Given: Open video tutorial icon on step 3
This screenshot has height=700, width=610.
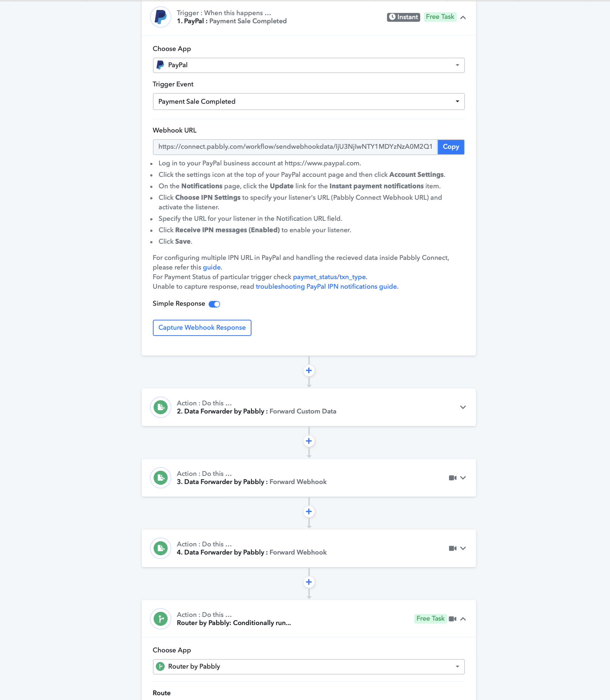Looking at the screenshot, I should [x=453, y=478].
